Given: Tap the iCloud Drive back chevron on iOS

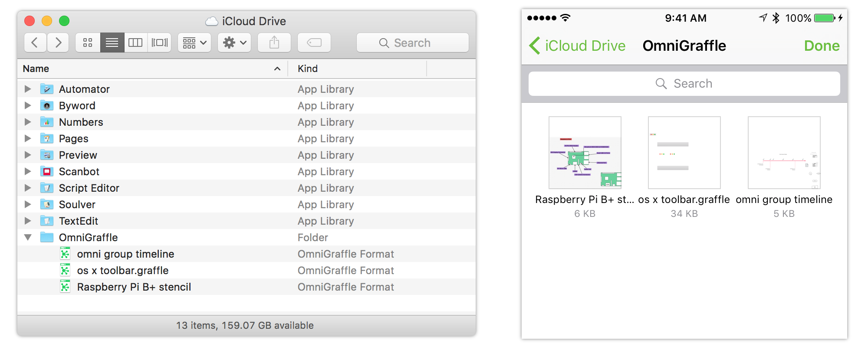Looking at the screenshot, I should click(535, 46).
